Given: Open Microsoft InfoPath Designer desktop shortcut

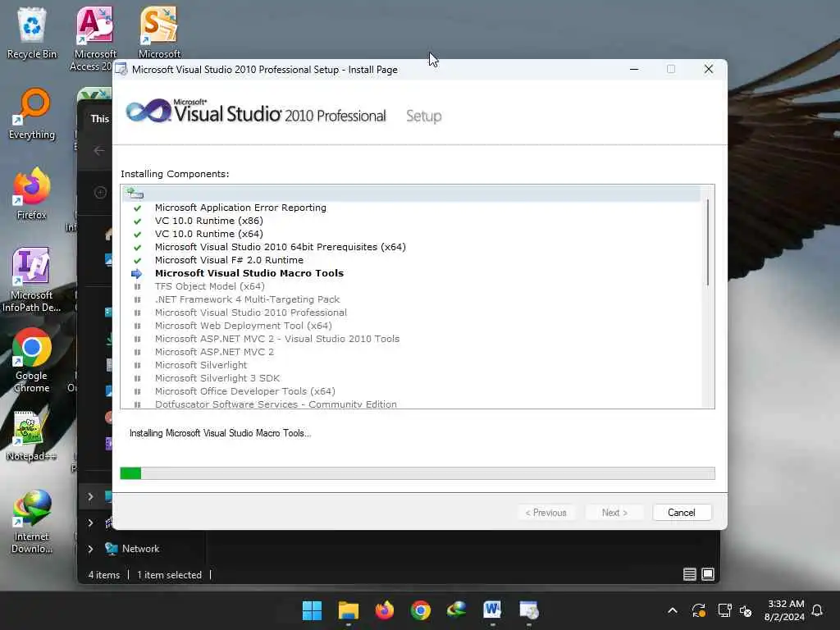Looking at the screenshot, I should pos(32,279).
